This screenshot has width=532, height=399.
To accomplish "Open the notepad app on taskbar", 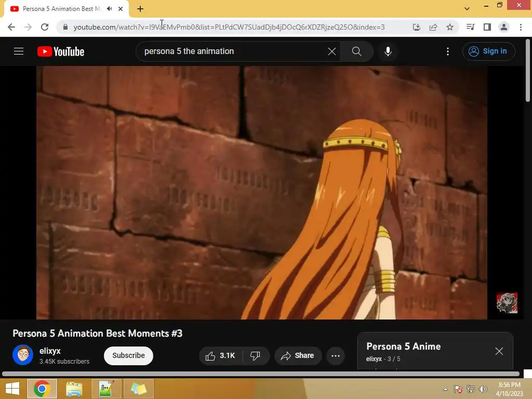I will [106, 389].
